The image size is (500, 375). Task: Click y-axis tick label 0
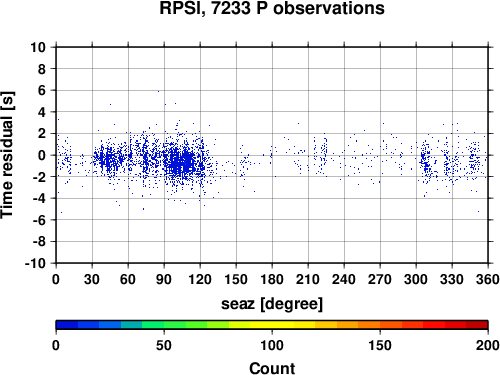[42, 155]
